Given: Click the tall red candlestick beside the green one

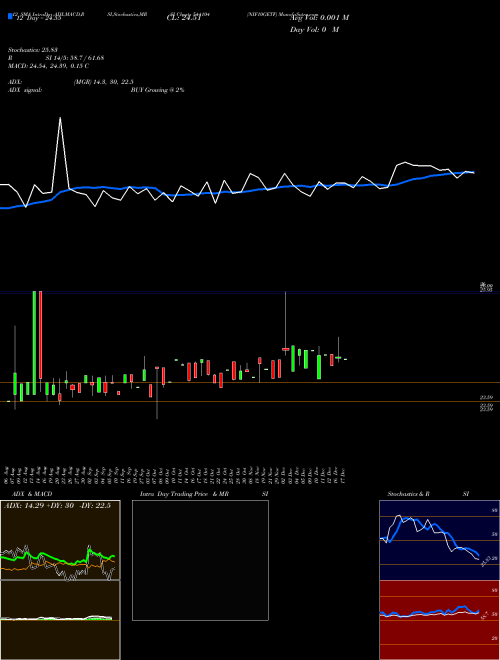Looking at the screenshot, I should 40,335.
